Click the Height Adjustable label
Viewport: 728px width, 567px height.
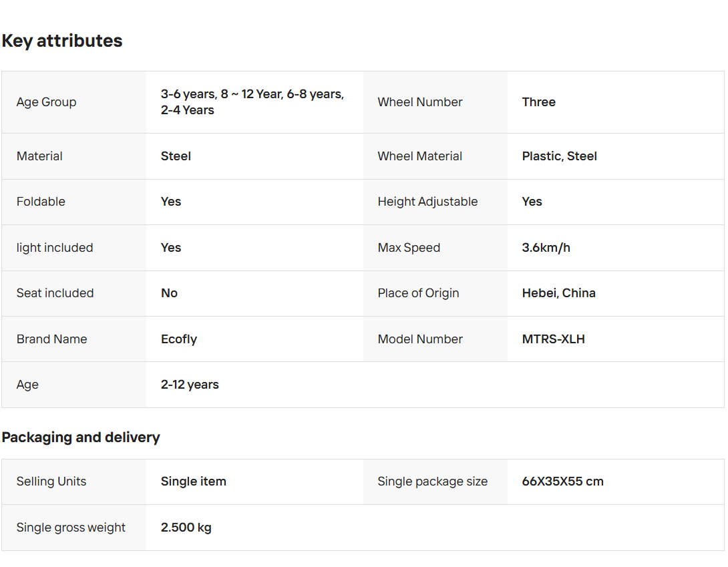click(427, 202)
